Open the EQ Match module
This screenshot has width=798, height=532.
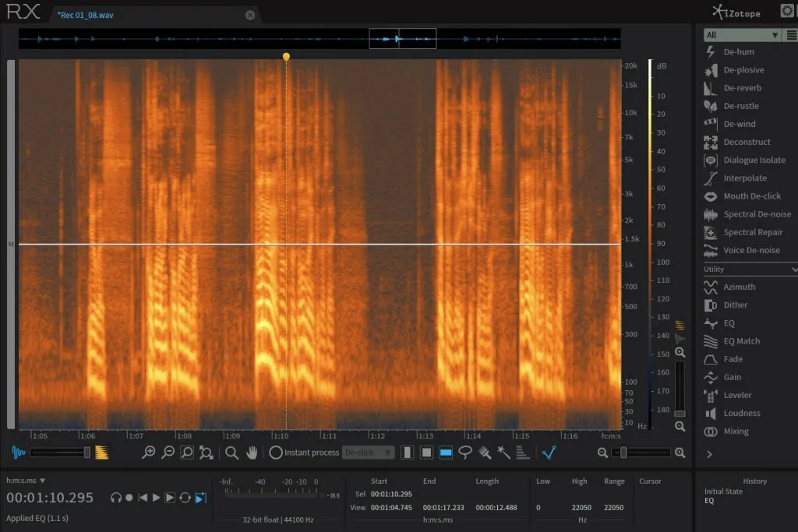tap(732, 341)
